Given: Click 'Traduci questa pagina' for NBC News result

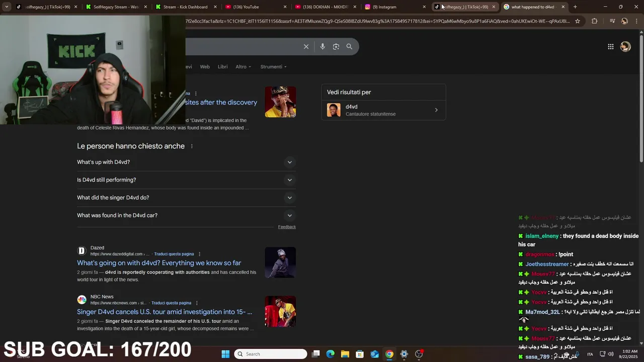Looking at the screenshot, I should [x=171, y=303].
